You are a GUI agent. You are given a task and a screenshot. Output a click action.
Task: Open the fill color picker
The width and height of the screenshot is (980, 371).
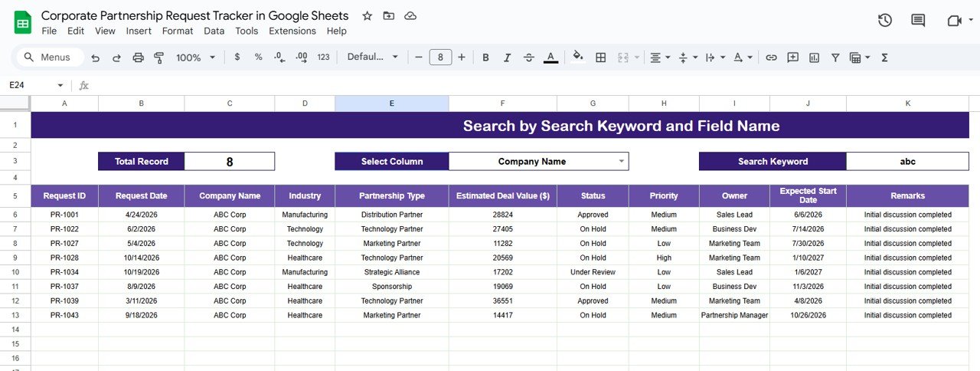click(578, 57)
